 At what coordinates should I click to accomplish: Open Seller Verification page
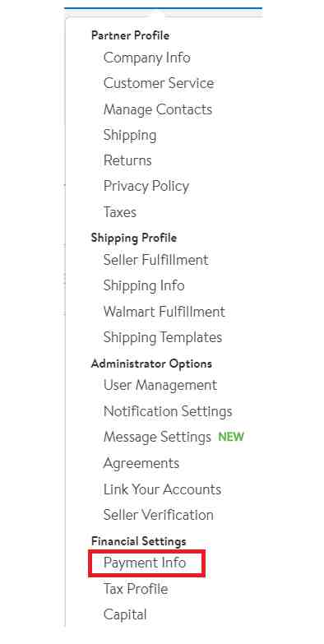tap(158, 515)
